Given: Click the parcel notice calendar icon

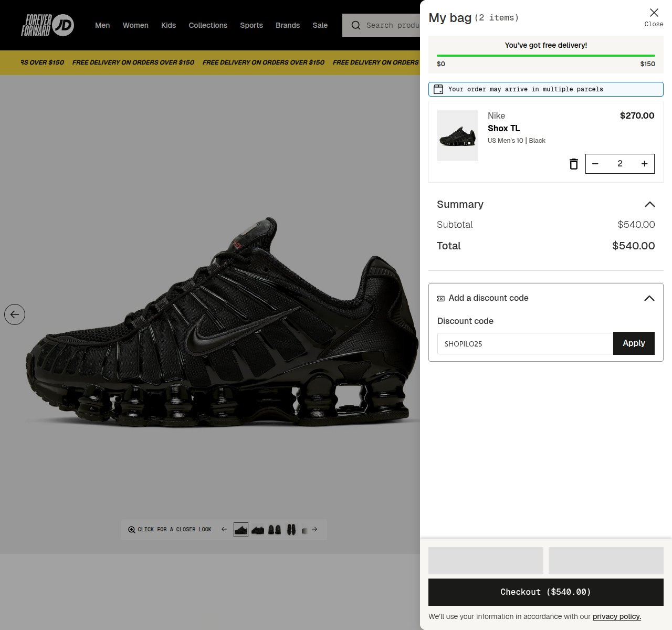Looking at the screenshot, I should (438, 89).
